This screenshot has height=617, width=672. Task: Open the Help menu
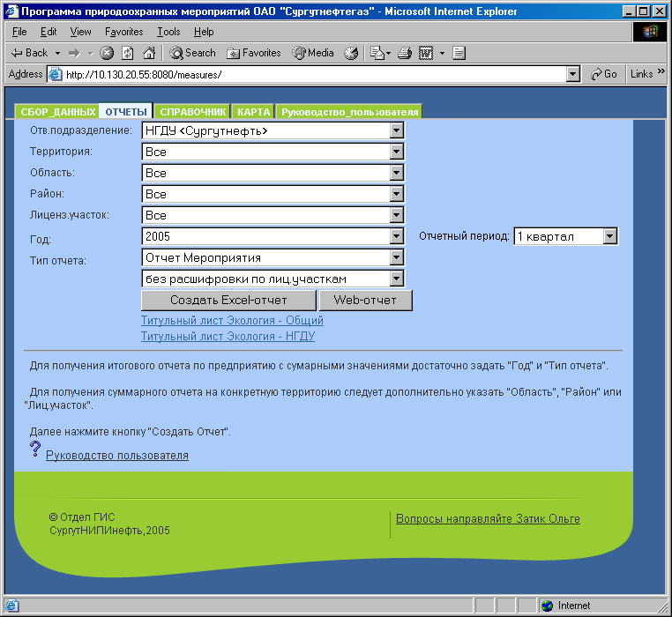[204, 32]
